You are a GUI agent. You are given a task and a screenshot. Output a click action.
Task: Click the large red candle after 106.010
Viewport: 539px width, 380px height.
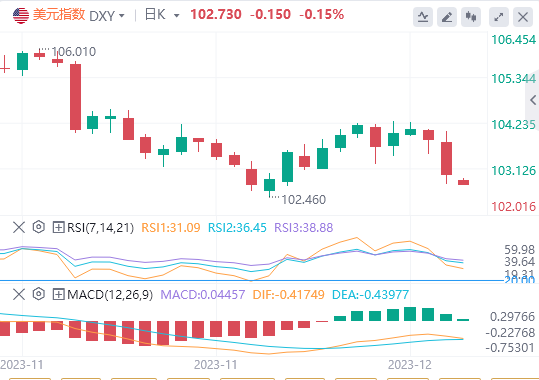pyautogui.click(x=76, y=97)
